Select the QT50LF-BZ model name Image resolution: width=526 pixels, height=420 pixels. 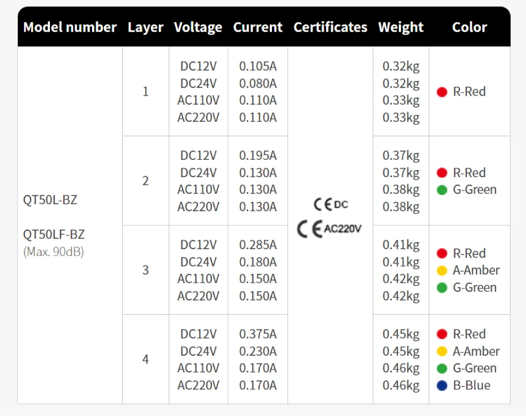click(54, 234)
